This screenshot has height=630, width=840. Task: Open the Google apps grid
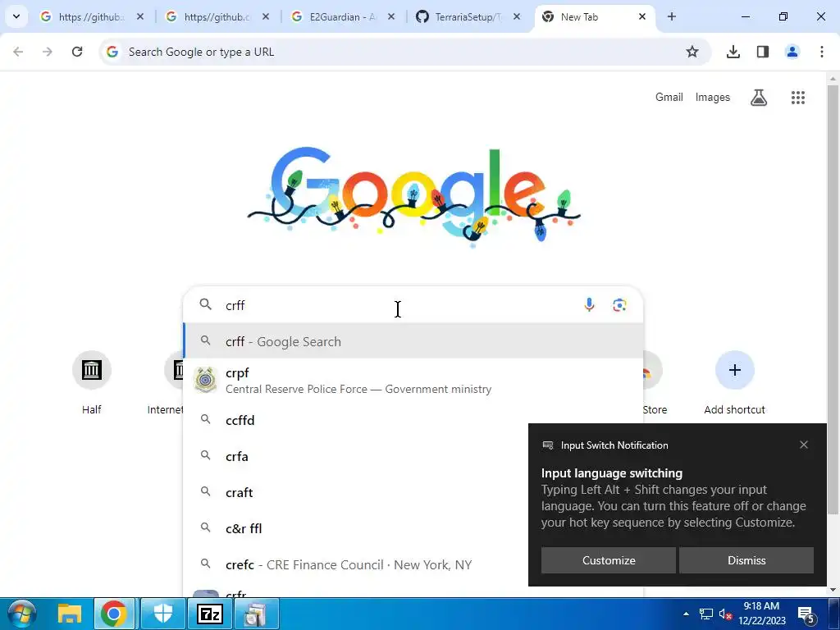click(x=797, y=98)
